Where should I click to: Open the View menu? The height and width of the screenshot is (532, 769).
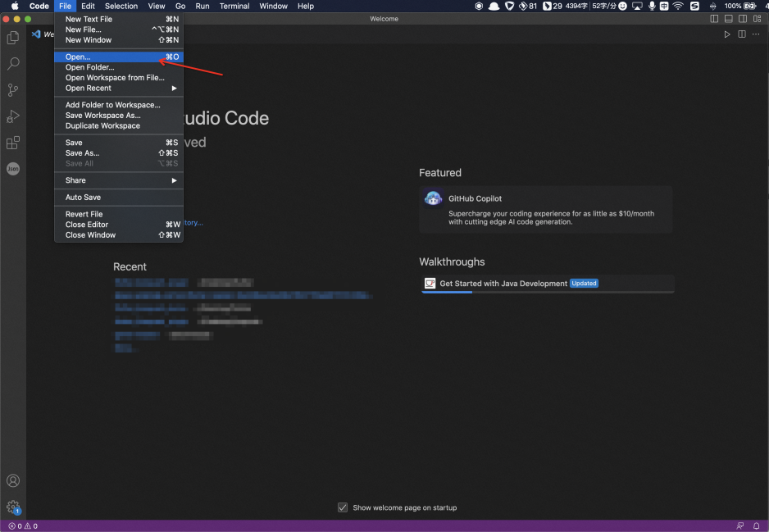(157, 6)
